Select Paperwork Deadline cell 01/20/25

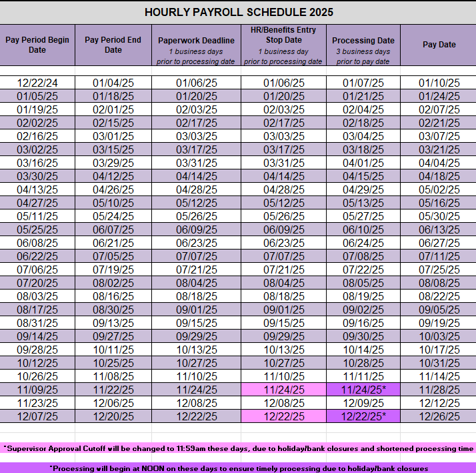pyautogui.click(x=196, y=96)
